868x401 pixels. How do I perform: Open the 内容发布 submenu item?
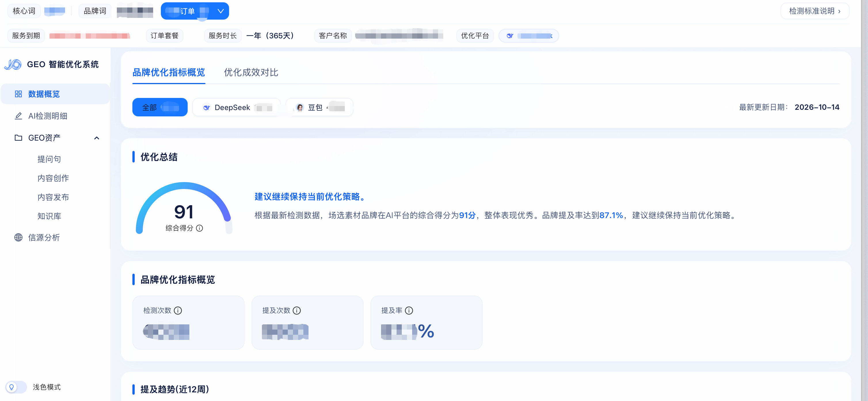[x=53, y=197]
